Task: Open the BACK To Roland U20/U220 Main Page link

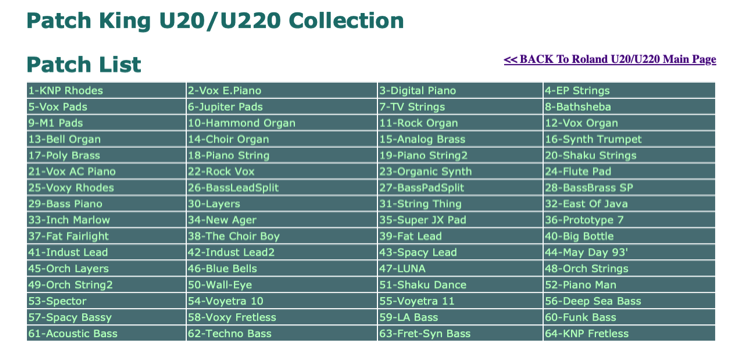Action: (610, 59)
